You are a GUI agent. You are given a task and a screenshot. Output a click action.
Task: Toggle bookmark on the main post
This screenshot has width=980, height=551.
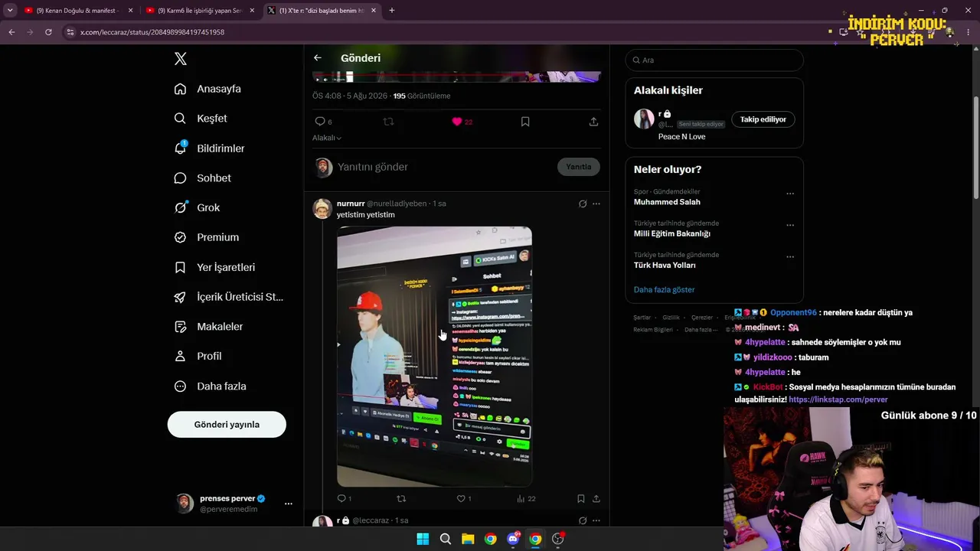(525, 122)
